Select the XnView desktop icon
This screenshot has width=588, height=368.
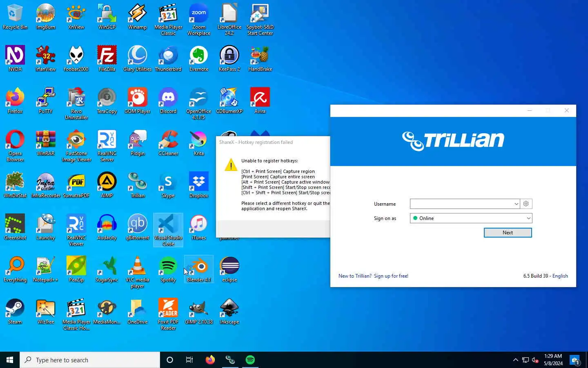[x=76, y=17]
